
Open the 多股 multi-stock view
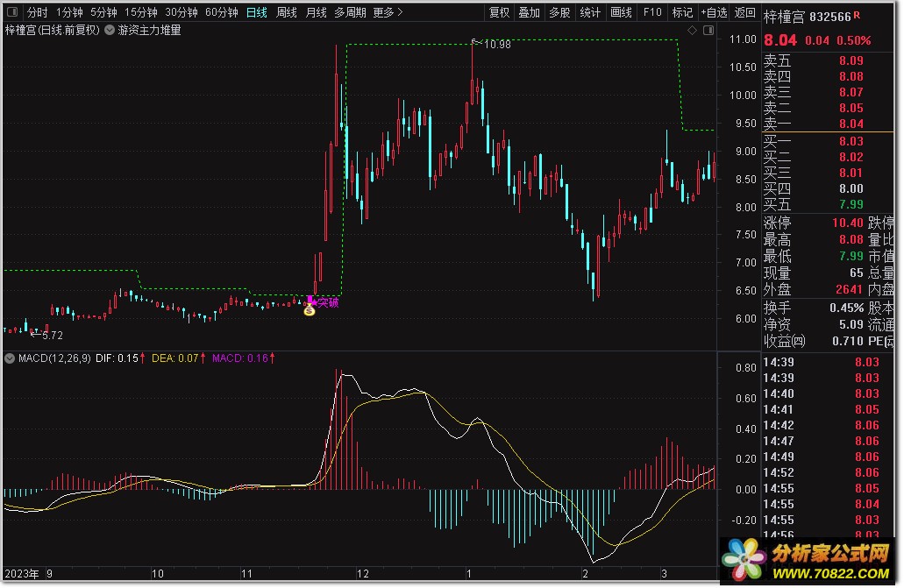[x=559, y=12]
